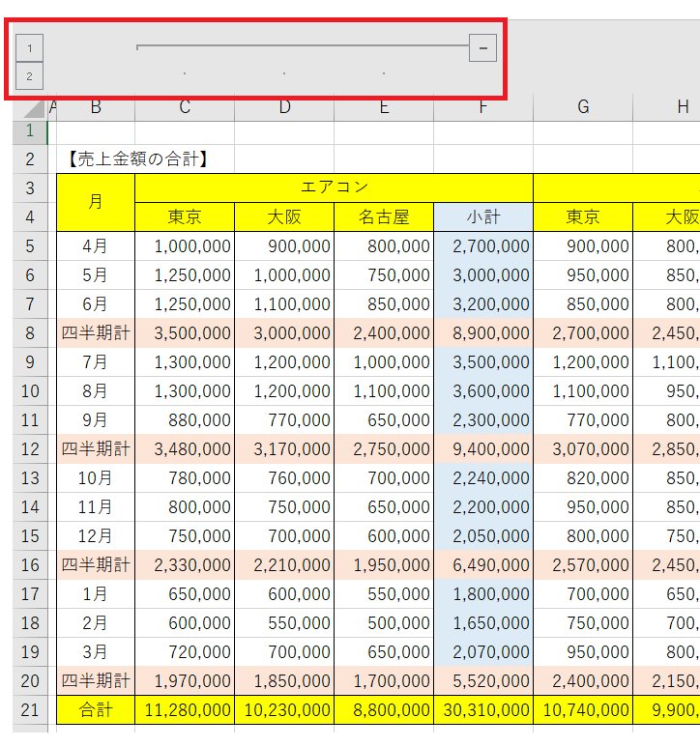The image size is (700, 747).
Task: Click 四半期計 label in row 20
Action: (96, 680)
